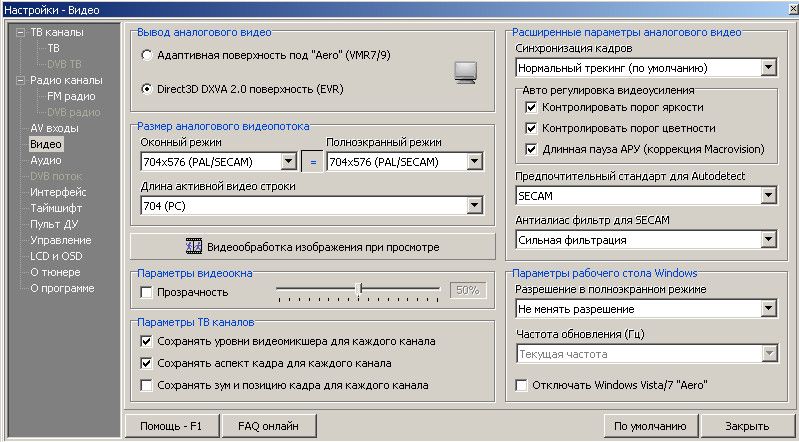Screen dimensions: 799x442
Task: Open Разрешение в полноэкранном режиме dropdown
Action: pyautogui.click(x=768, y=309)
